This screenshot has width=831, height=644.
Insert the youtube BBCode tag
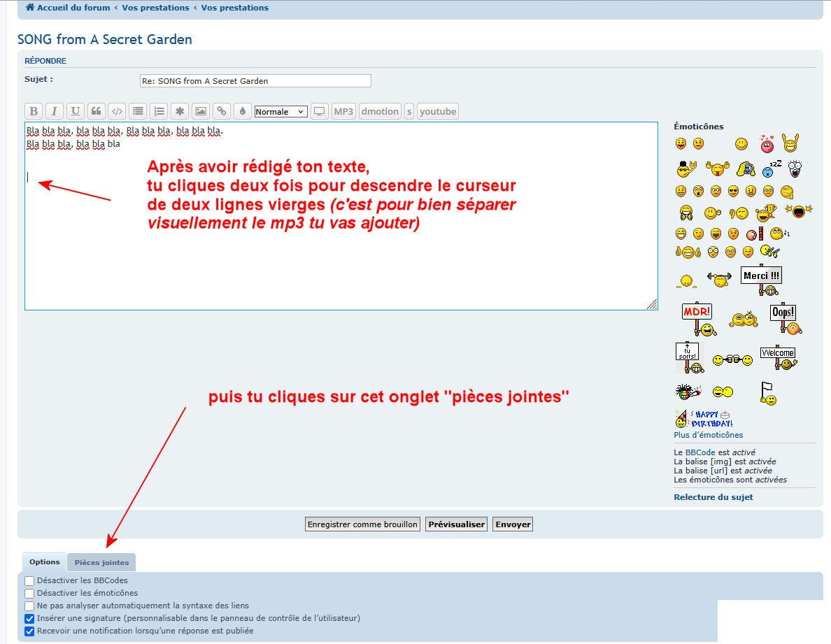(x=438, y=111)
